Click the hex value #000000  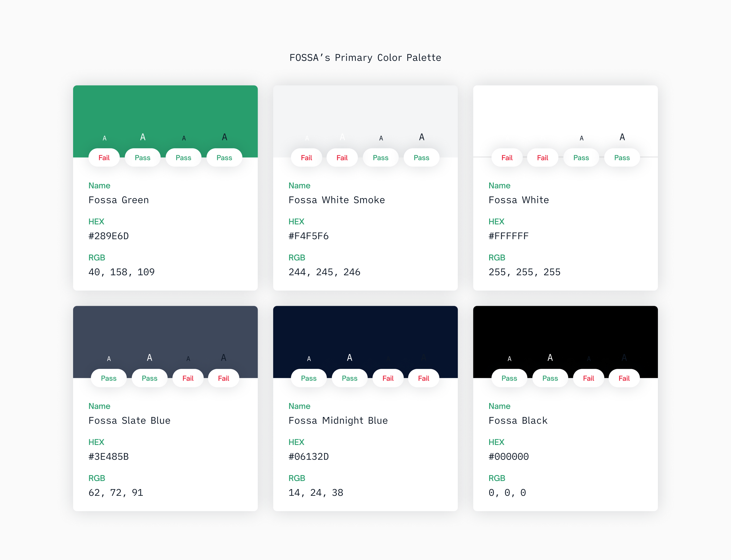[509, 457]
